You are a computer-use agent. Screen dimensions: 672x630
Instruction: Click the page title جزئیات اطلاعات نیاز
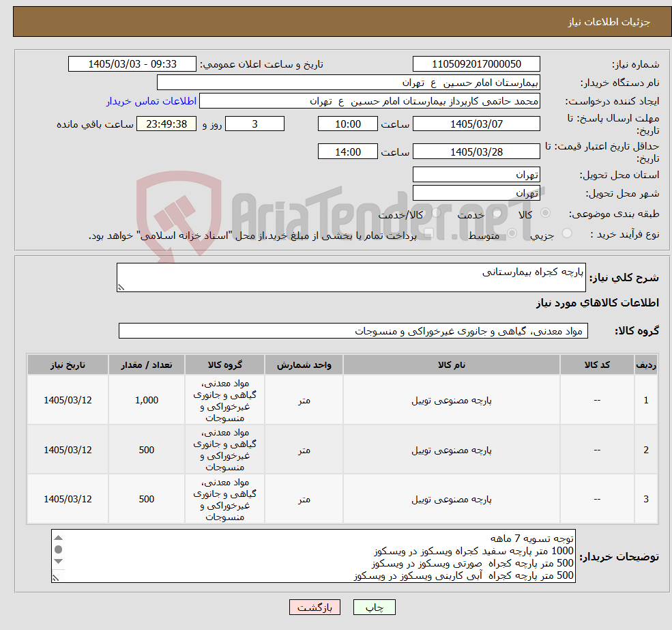coord(609,22)
